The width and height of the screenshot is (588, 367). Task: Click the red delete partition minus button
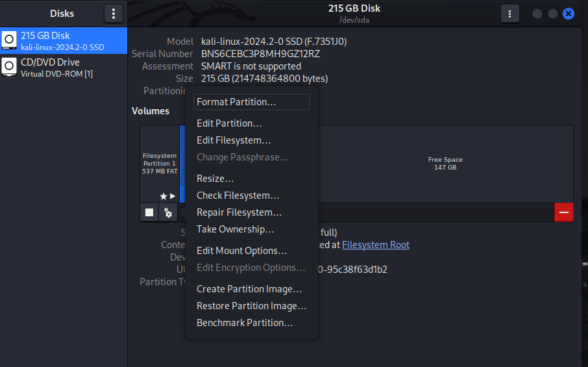[x=563, y=212]
